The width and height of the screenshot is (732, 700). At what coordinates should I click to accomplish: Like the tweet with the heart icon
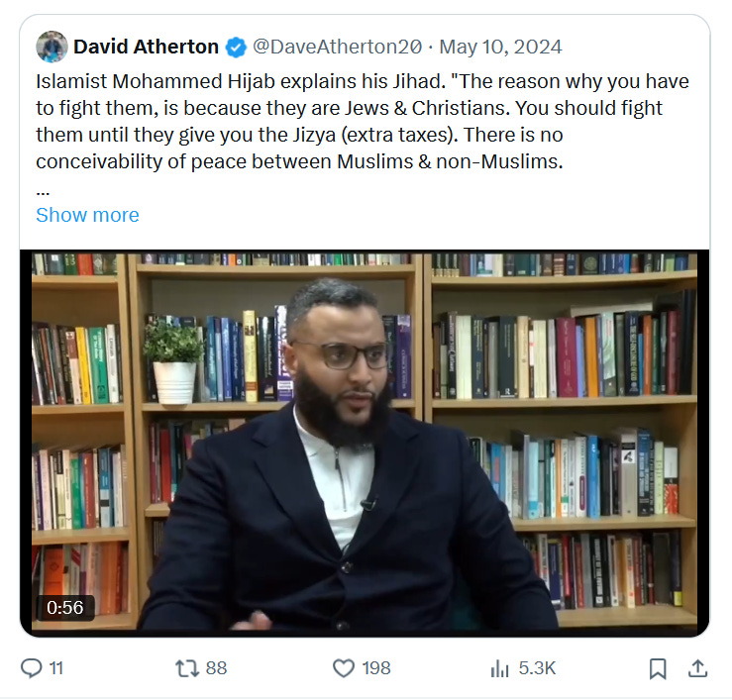[x=344, y=667]
